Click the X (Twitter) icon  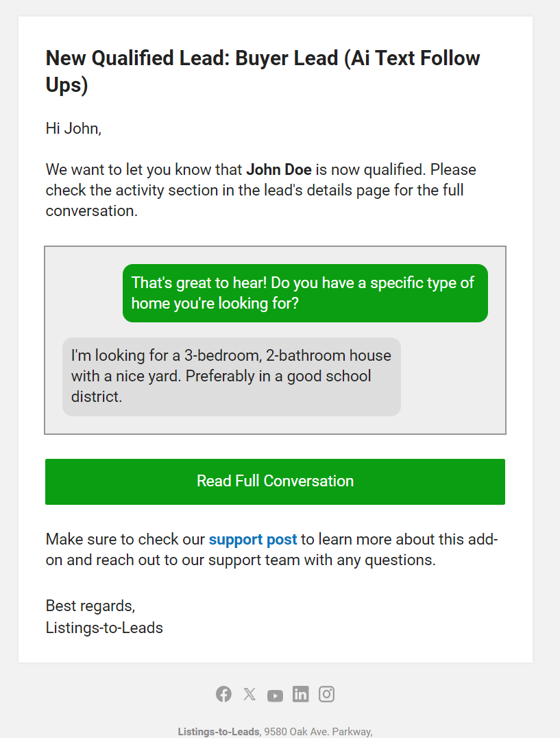pyautogui.click(x=249, y=694)
